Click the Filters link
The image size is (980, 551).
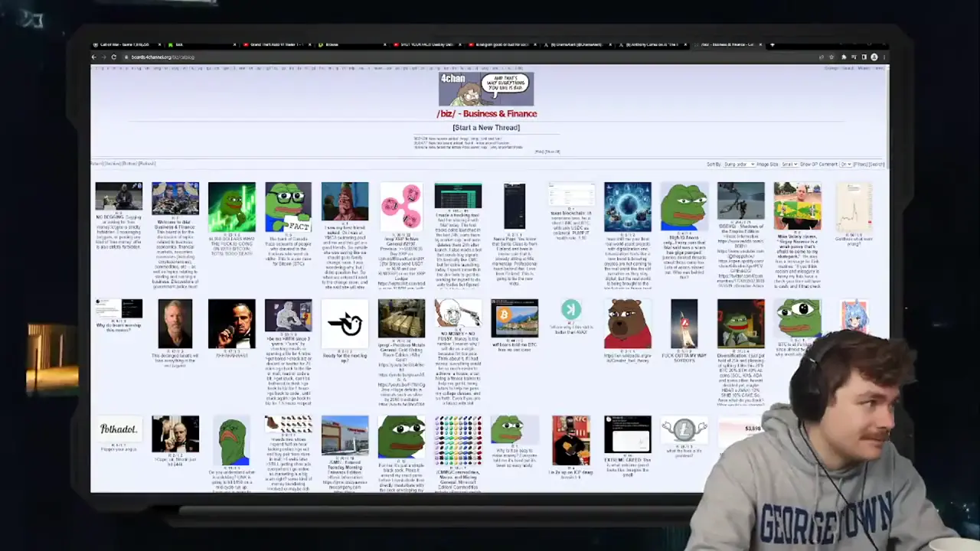(x=861, y=165)
